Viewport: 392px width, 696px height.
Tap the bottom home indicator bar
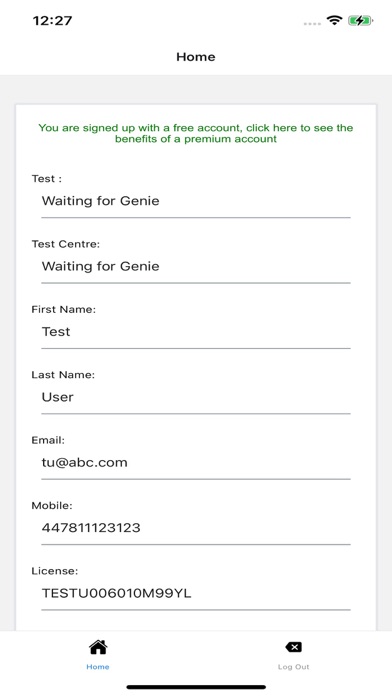(x=196, y=687)
